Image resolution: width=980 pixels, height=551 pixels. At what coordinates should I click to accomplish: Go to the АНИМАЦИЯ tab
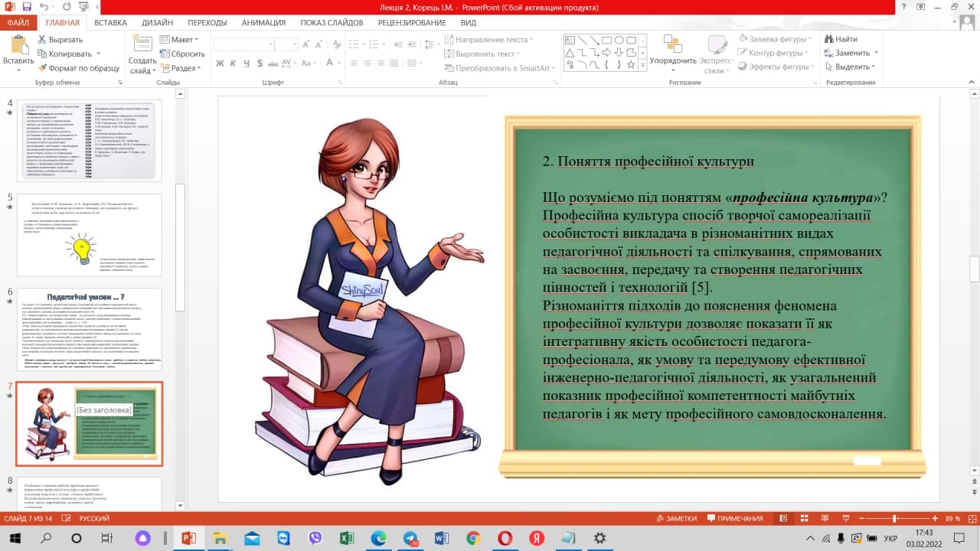point(263,23)
